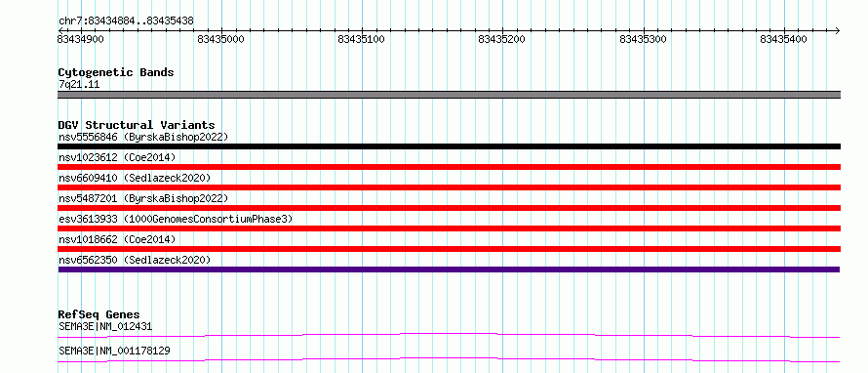Click ruler tick label 83435200

point(502,39)
